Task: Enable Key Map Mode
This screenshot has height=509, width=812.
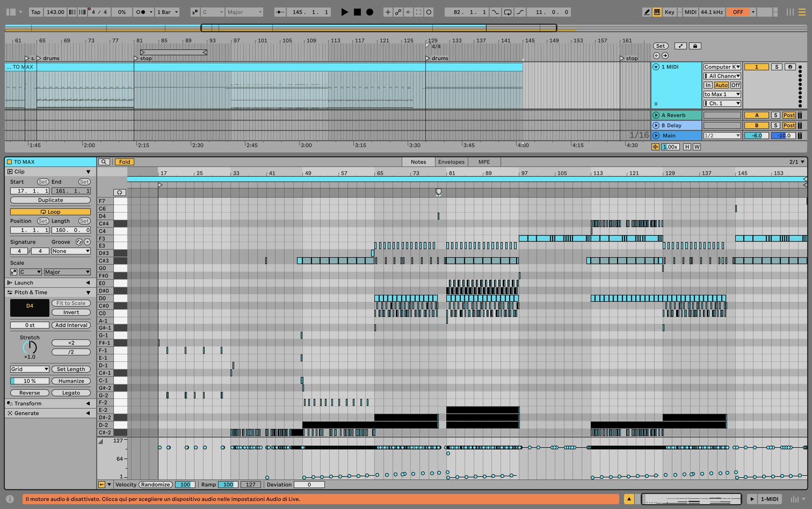Action: click(x=669, y=12)
